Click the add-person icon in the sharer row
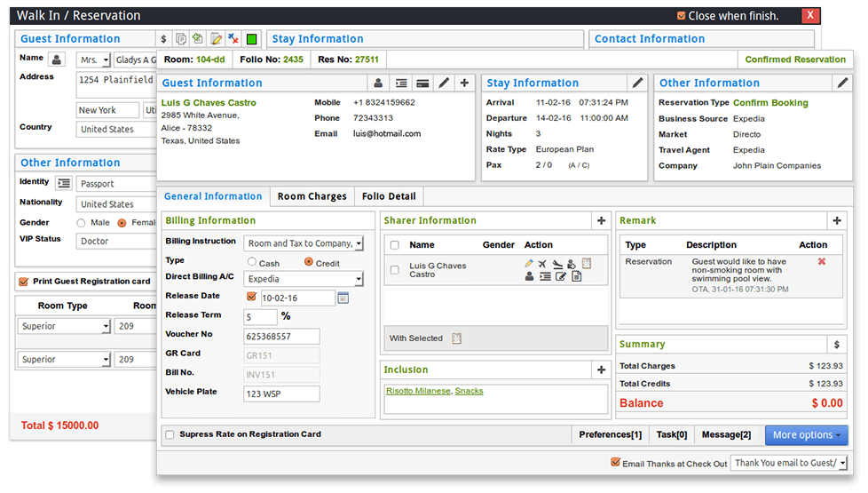 [x=572, y=264]
